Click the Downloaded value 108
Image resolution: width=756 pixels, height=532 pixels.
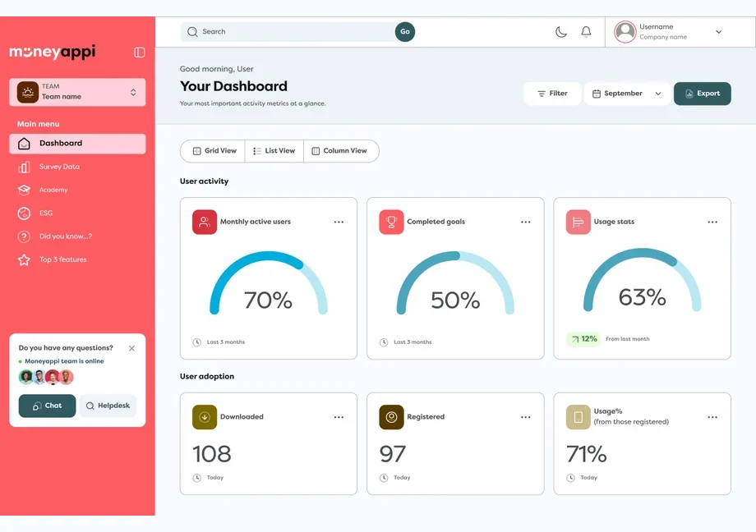point(212,454)
